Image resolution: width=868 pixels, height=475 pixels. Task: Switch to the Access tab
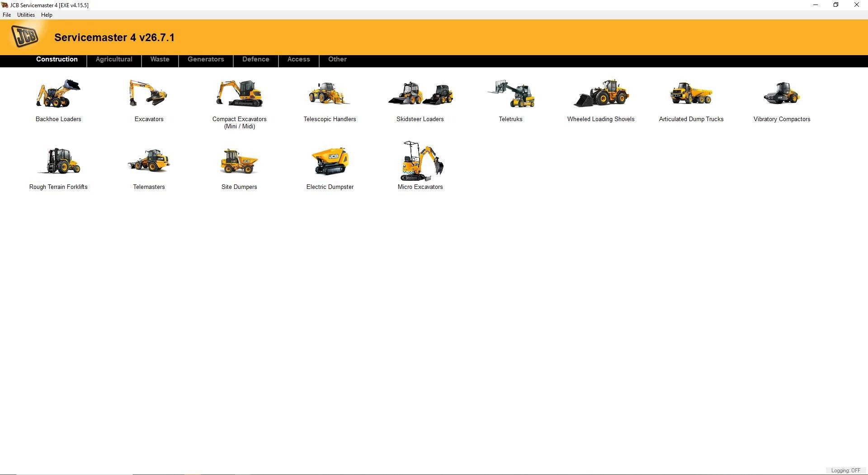coord(299,60)
